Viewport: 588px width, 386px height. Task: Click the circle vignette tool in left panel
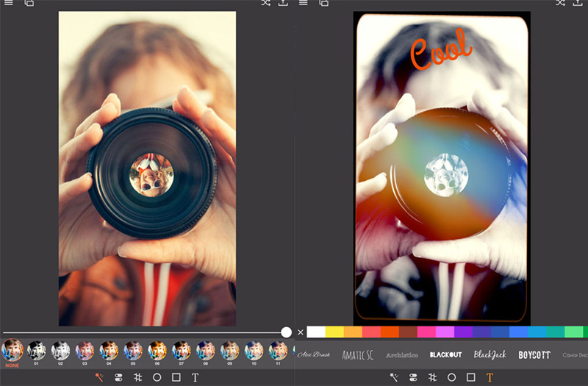(x=157, y=377)
